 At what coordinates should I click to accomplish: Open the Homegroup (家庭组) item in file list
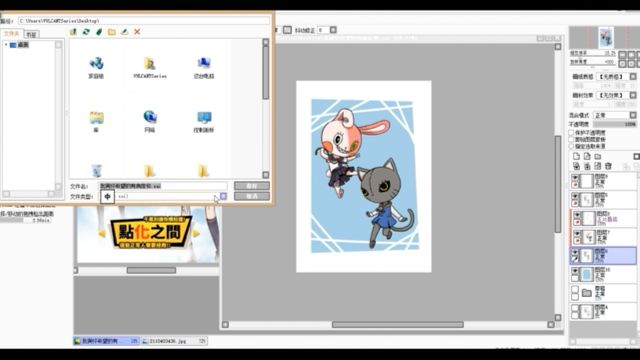(96, 67)
